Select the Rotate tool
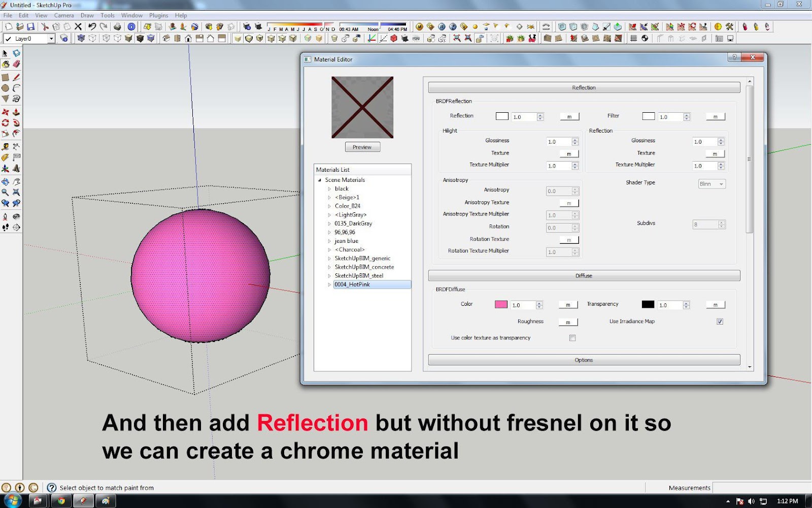 click(5, 123)
